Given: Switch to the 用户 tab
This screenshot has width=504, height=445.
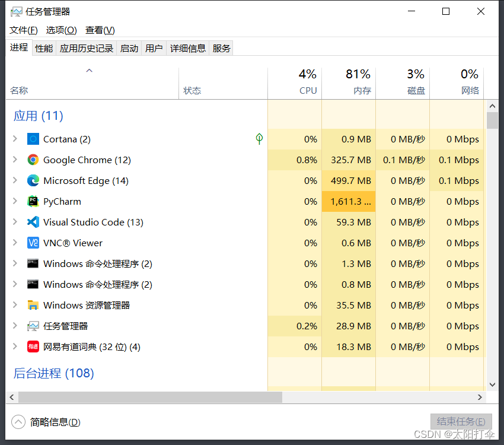Looking at the screenshot, I should 154,48.
